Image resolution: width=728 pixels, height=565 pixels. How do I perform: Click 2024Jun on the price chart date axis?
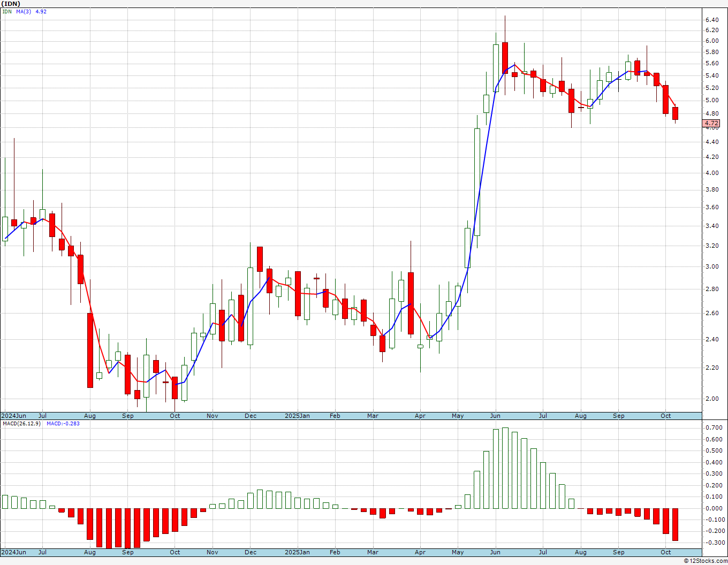(13, 416)
